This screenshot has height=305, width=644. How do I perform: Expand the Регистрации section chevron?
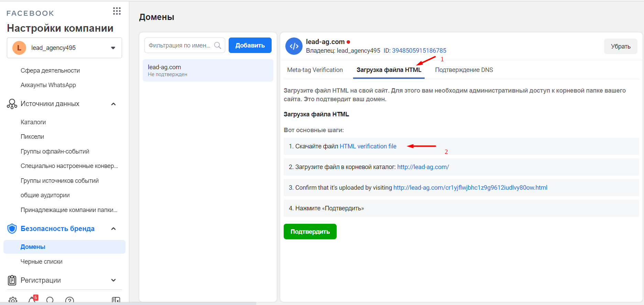pos(113,280)
